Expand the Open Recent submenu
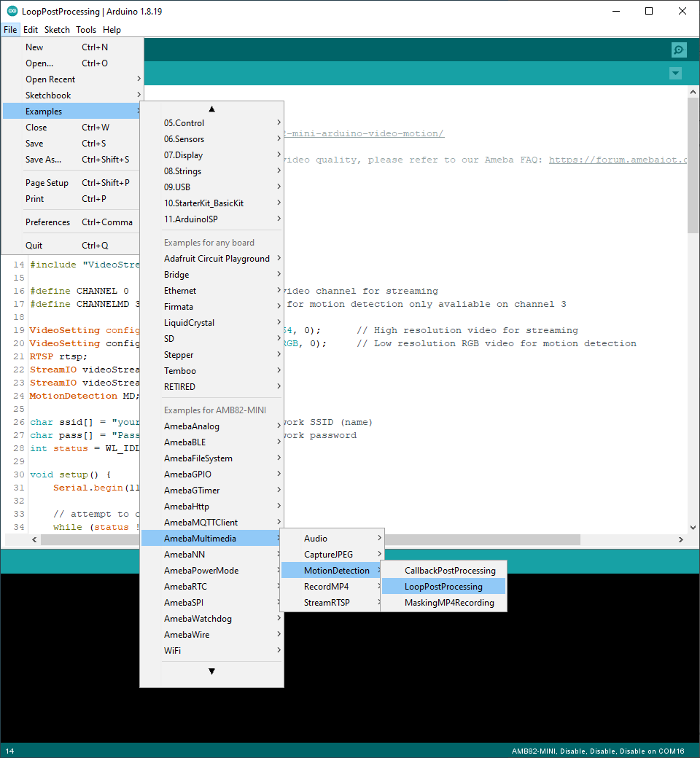Screen dimensions: 700x758 [73, 79]
